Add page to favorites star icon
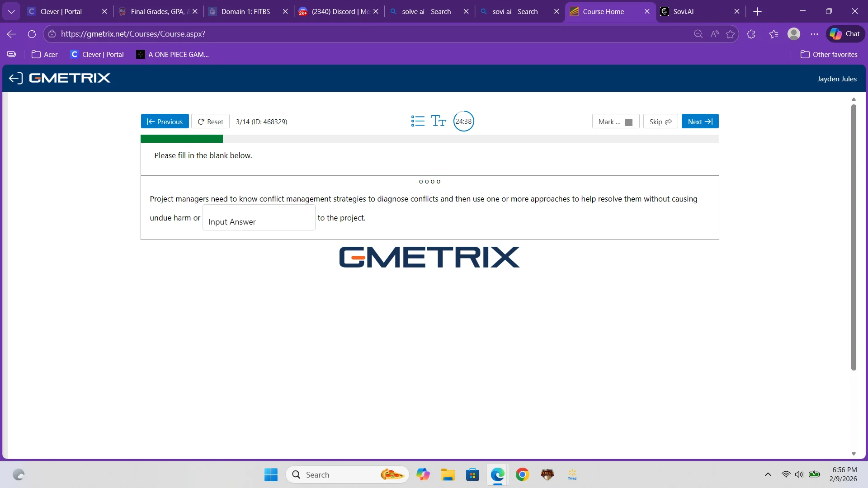This screenshot has width=868, height=488. pyautogui.click(x=730, y=34)
